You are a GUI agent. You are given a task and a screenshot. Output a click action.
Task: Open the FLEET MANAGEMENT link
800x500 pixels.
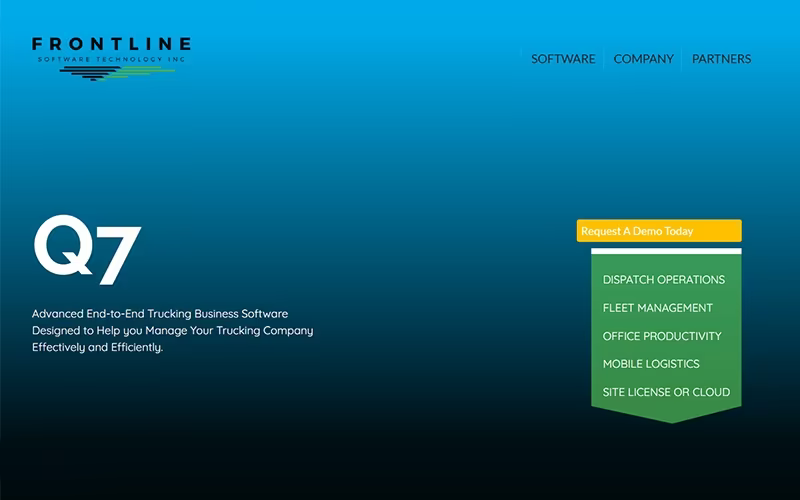point(658,308)
